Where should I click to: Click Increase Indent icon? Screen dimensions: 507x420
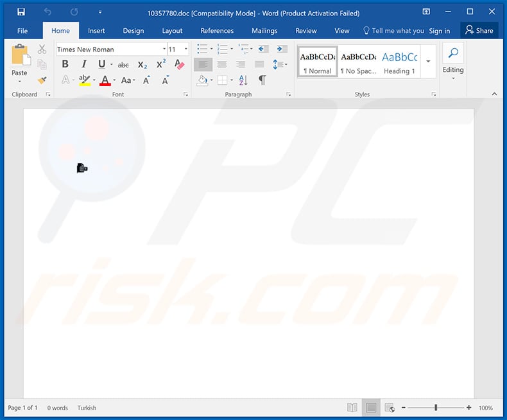coord(282,49)
